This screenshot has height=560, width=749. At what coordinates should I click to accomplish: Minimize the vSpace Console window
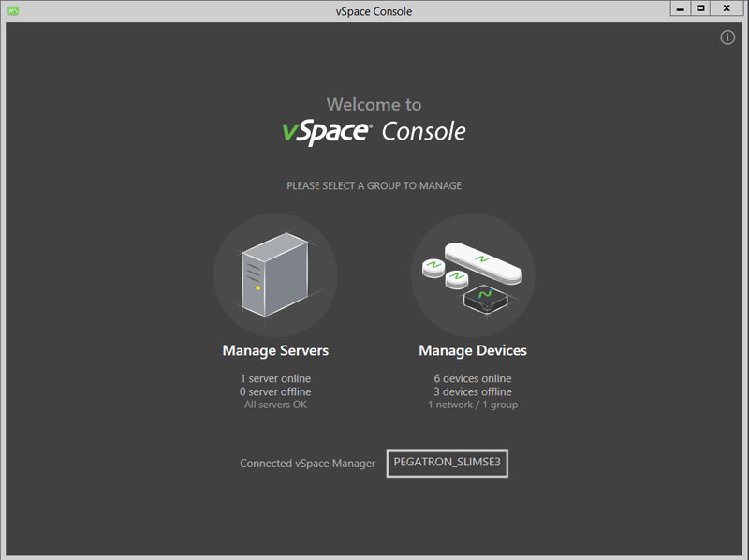[681, 8]
